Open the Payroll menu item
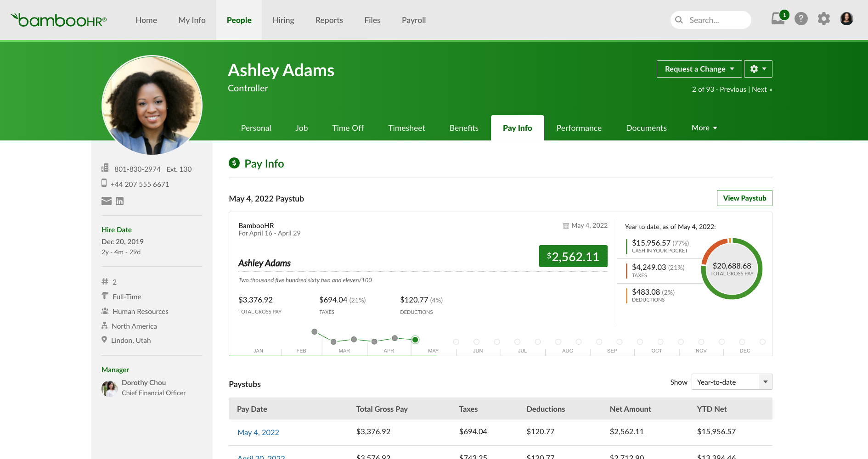The image size is (868, 459). tap(414, 20)
